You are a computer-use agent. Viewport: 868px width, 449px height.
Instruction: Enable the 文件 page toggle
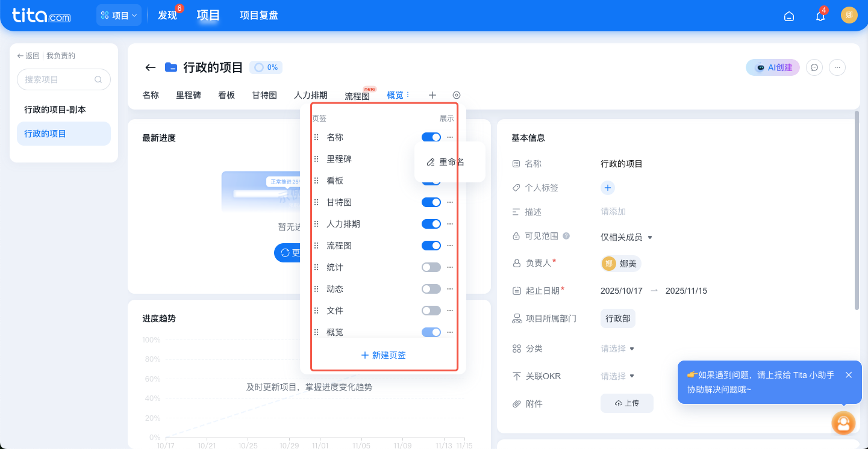(431, 310)
